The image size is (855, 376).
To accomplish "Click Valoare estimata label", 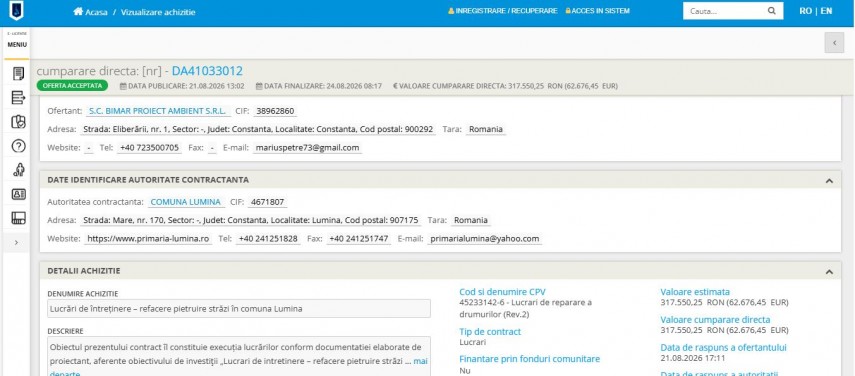I will click(x=695, y=292).
